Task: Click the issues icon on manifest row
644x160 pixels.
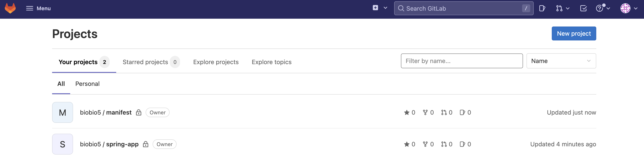Action: (462, 112)
